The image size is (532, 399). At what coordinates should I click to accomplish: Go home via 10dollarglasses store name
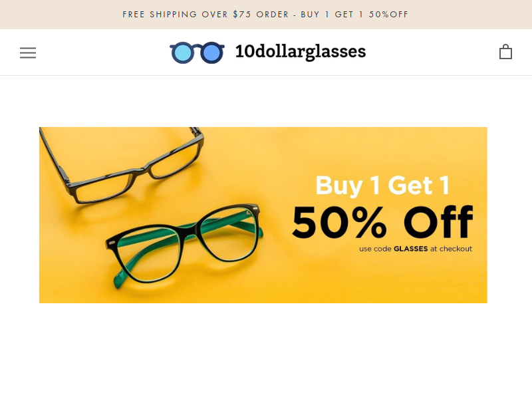click(301, 52)
